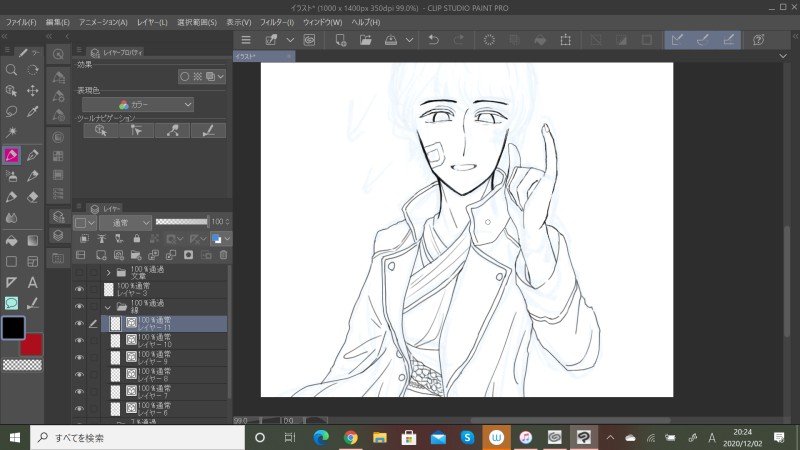This screenshot has width=800, height=450.
Task: Hide layer レイヤー 3 with its eye icon
Action: (79, 289)
